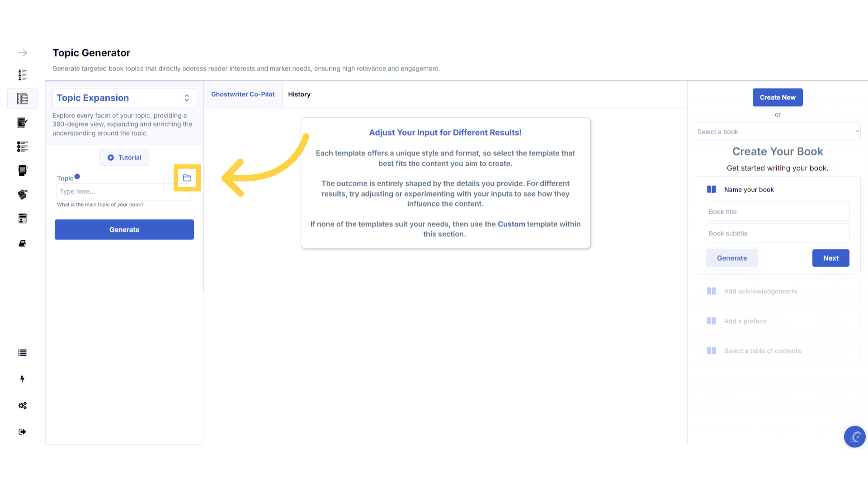
Task: Select the Ghostwriter Co-Pilot tab
Action: pyautogui.click(x=243, y=94)
